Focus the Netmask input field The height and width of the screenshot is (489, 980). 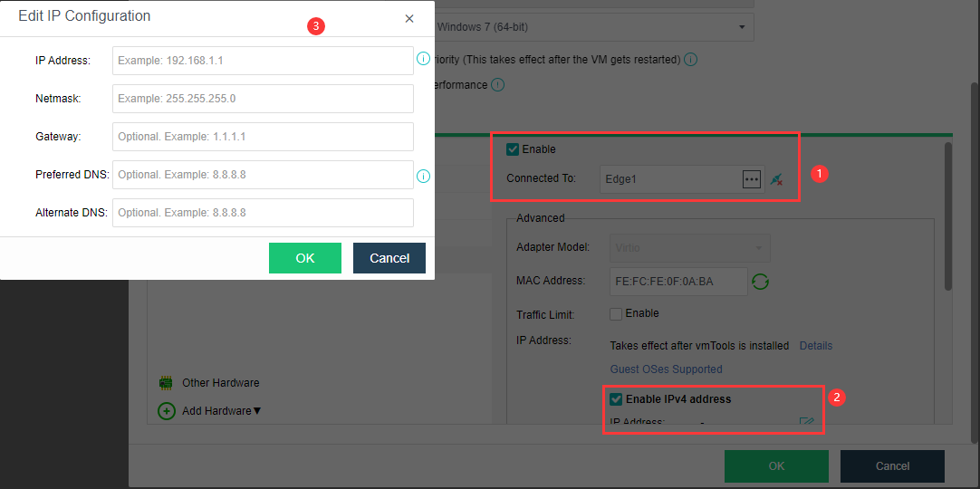click(x=264, y=99)
